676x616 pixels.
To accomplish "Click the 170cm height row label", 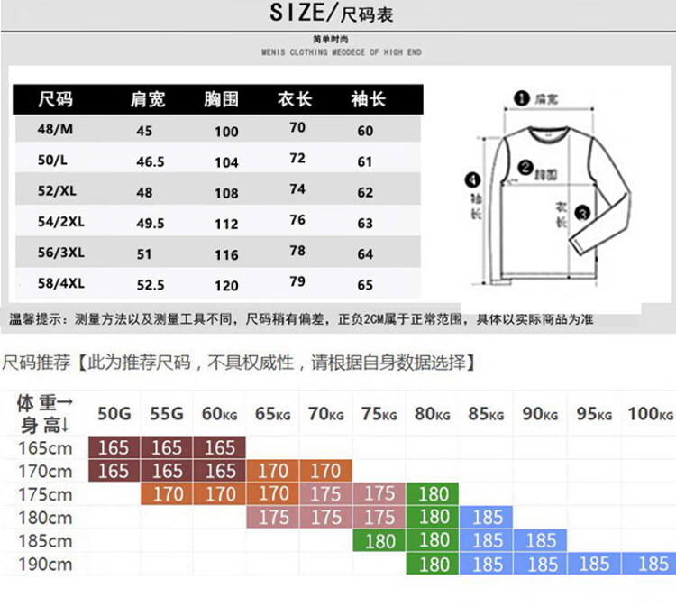I will 45,472.
